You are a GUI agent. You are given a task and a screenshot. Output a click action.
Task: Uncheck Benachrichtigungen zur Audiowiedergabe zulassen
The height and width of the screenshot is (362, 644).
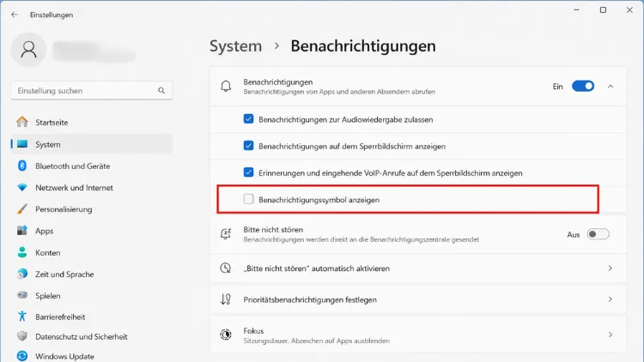[x=248, y=119]
